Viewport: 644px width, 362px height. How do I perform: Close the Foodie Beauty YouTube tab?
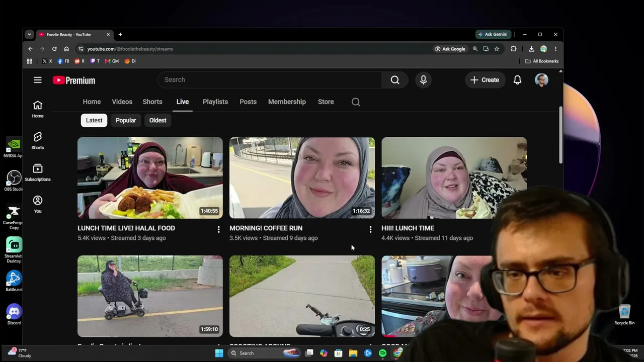tap(108, 35)
